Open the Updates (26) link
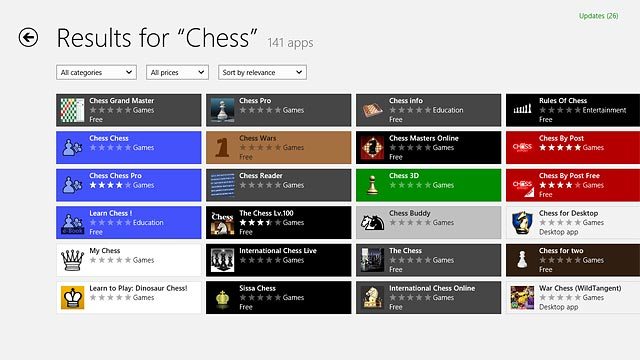640x360 pixels. (x=598, y=16)
